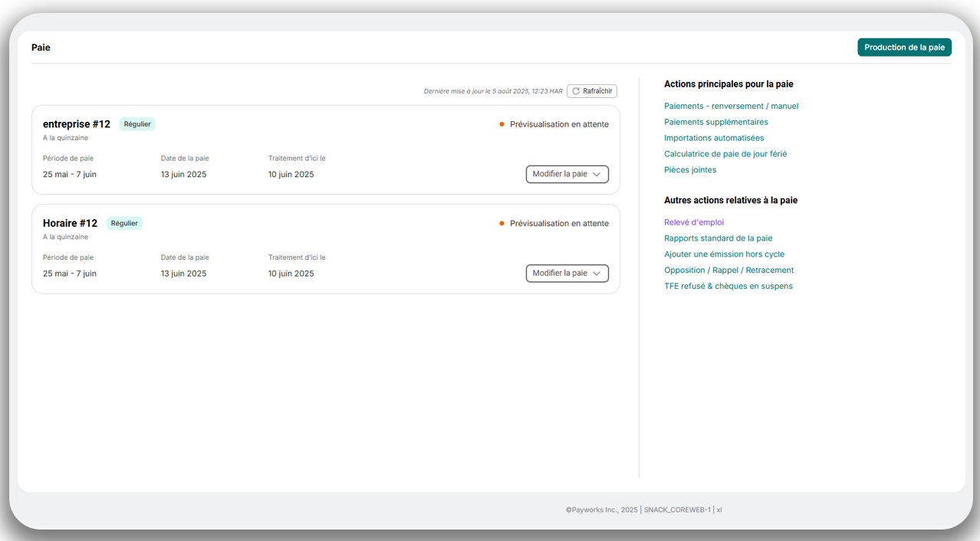Click the Horaire #12 payroll title
Image resolution: width=980 pixels, height=541 pixels.
[x=71, y=223]
